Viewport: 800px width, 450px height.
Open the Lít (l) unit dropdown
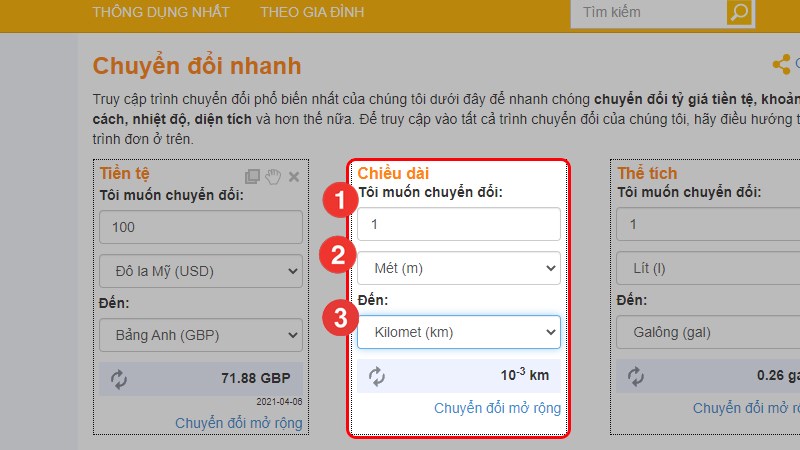pyautogui.click(x=708, y=268)
